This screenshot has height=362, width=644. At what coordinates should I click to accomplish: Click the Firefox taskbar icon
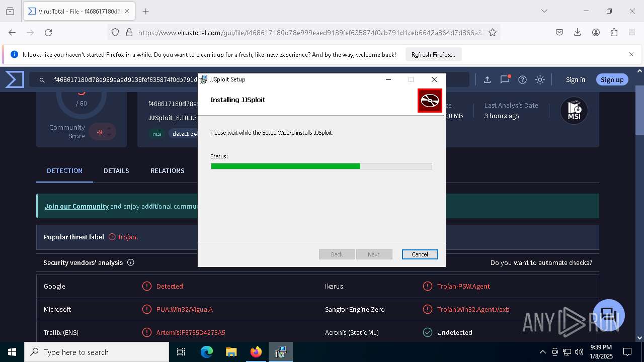click(x=256, y=352)
